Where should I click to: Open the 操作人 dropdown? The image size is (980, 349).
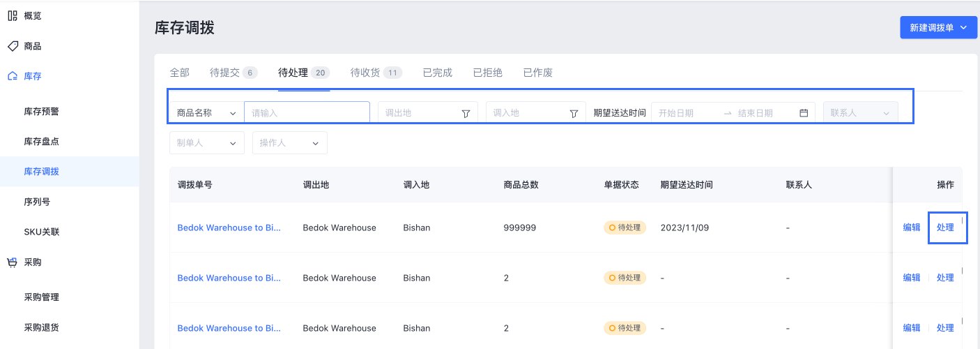click(x=290, y=142)
